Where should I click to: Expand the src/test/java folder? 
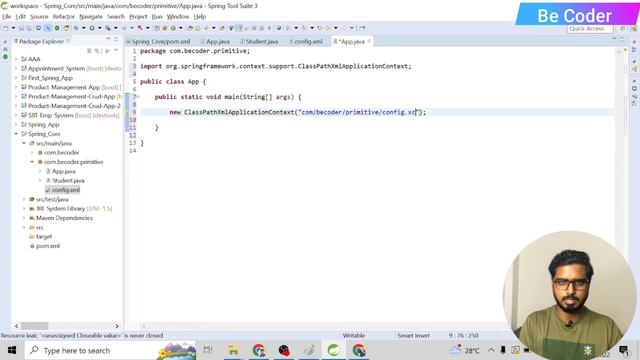[x=24, y=200]
